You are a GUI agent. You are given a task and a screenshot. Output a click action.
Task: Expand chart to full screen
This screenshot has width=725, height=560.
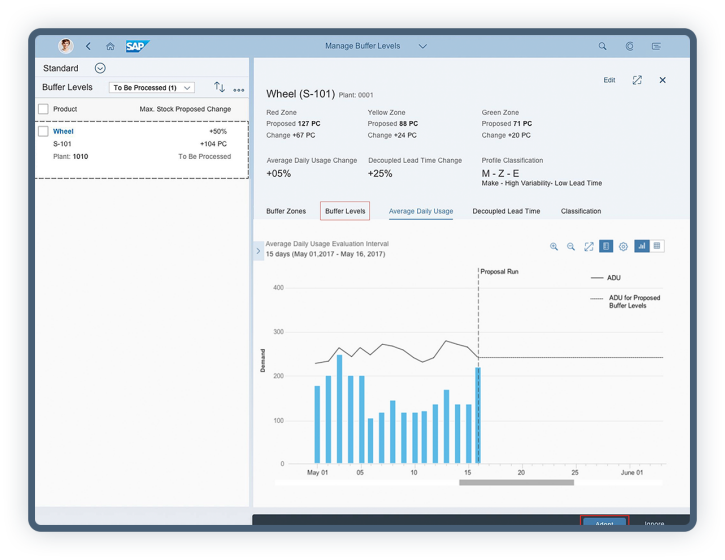(x=589, y=246)
